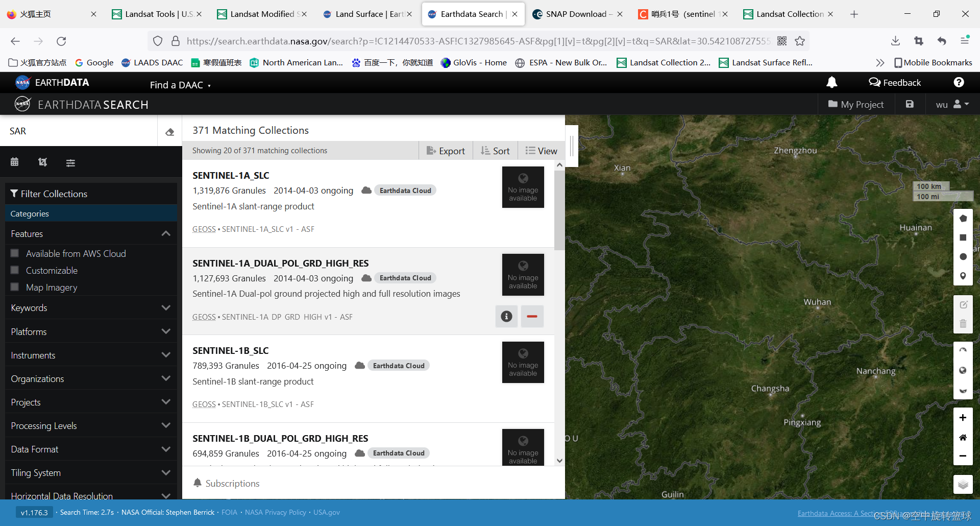The height and width of the screenshot is (526, 980).
Task: Open GloVis - Home bookmark
Action: click(x=474, y=62)
